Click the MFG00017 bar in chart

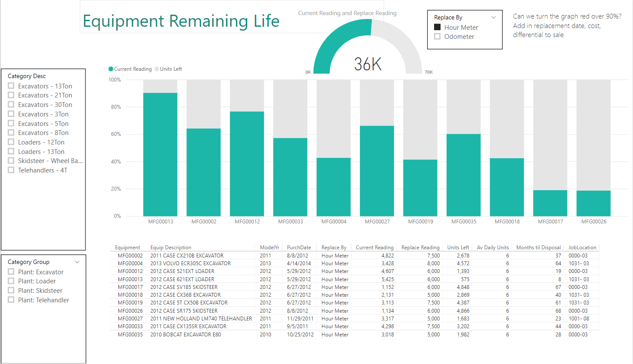coord(550,203)
